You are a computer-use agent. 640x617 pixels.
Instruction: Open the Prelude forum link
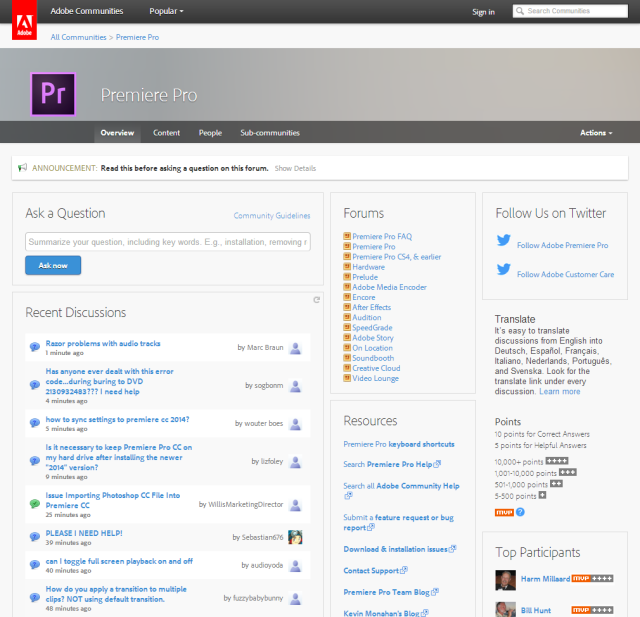click(365, 277)
